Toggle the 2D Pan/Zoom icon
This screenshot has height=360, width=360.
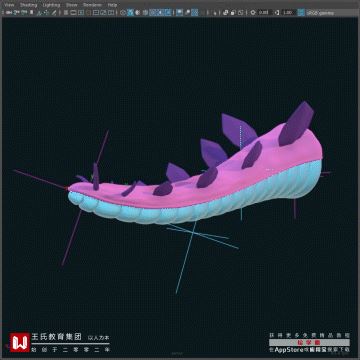46,13
